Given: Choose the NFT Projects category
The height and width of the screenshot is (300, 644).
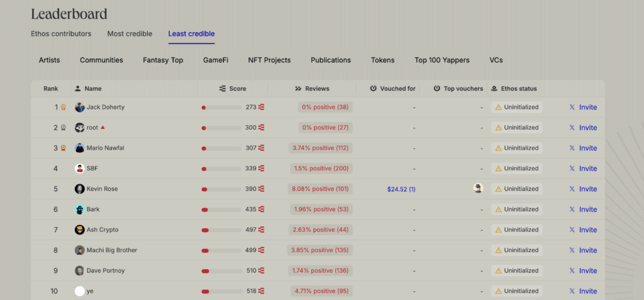Looking at the screenshot, I should [269, 60].
